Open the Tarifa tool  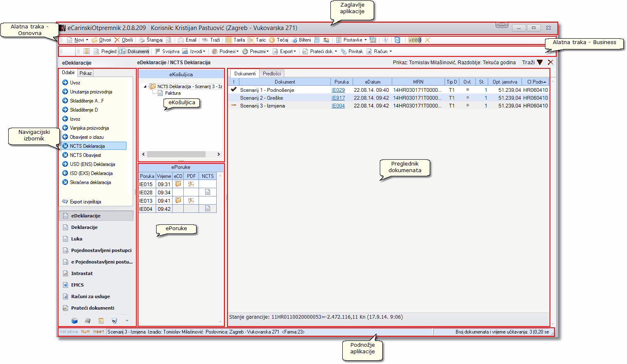(x=235, y=40)
